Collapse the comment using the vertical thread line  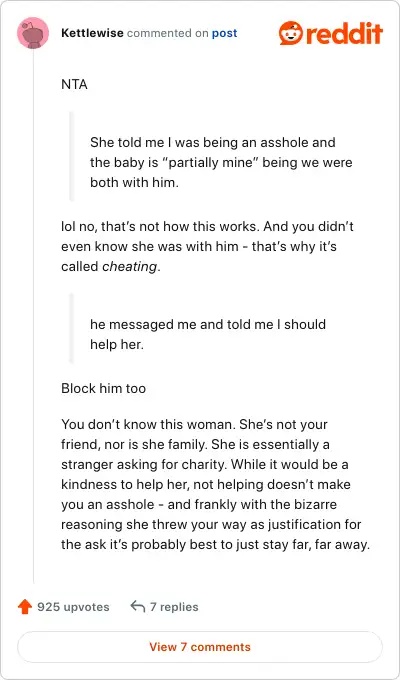33,317
